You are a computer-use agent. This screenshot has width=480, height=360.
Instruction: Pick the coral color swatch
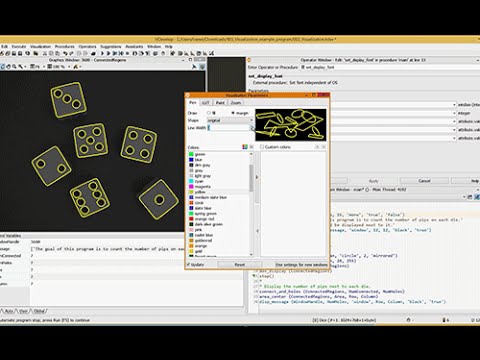(x=191, y=203)
